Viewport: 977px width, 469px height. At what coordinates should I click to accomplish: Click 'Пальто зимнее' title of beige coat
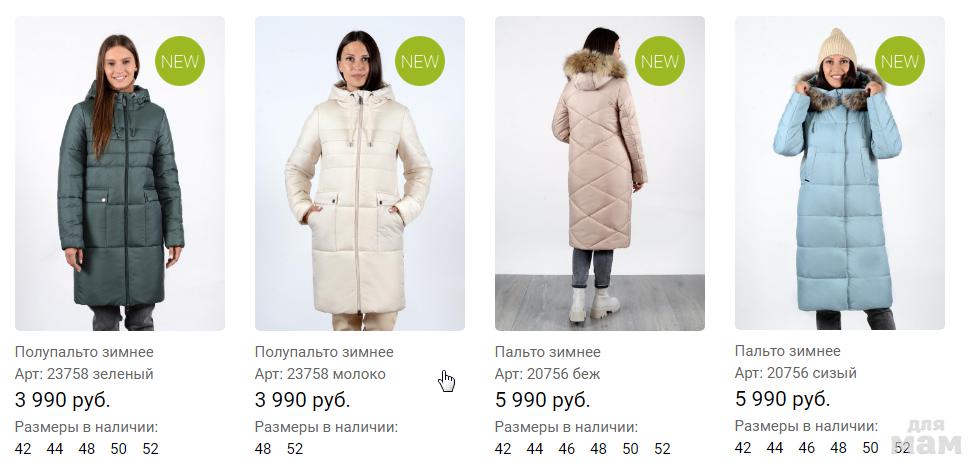coord(548,352)
